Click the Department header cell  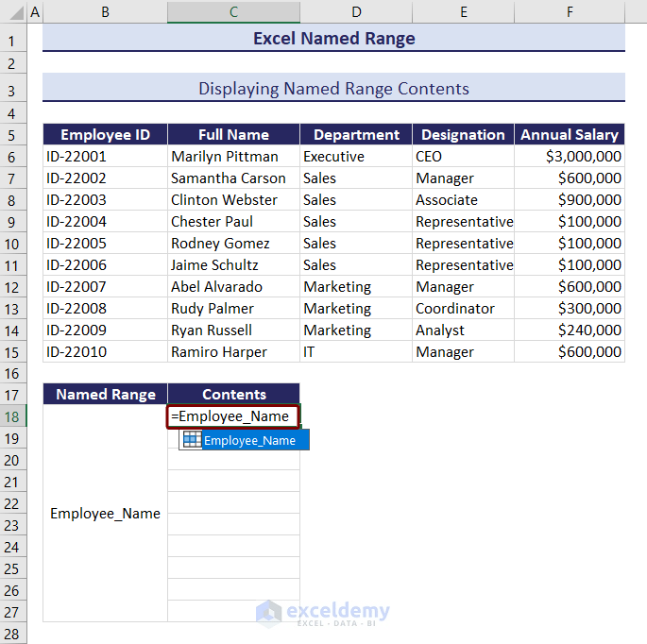[x=356, y=134]
